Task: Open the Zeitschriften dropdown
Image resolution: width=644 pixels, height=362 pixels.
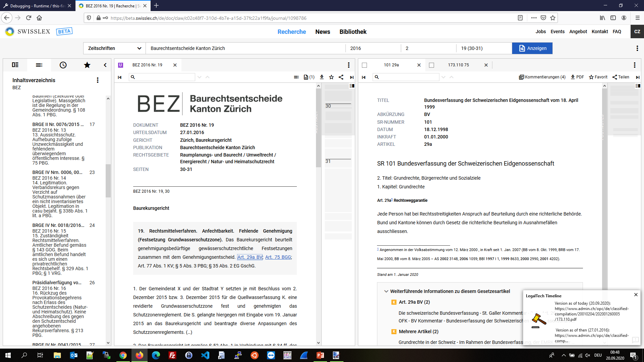Action: pyautogui.click(x=114, y=48)
